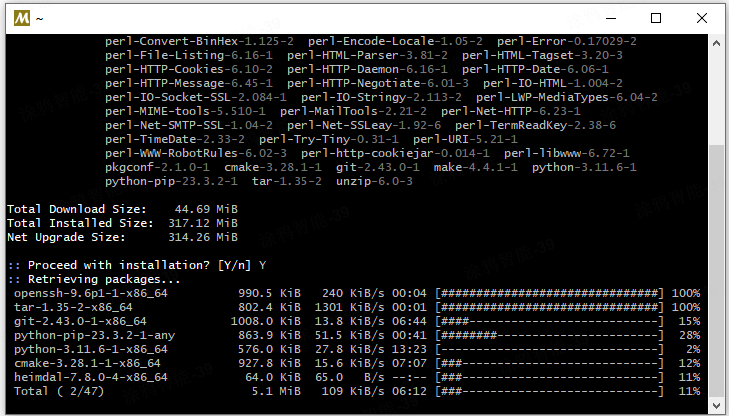Click perl-WWW-RobotRules-6.02-3 package name
This screenshot has width=729, height=416.
tap(196, 153)
